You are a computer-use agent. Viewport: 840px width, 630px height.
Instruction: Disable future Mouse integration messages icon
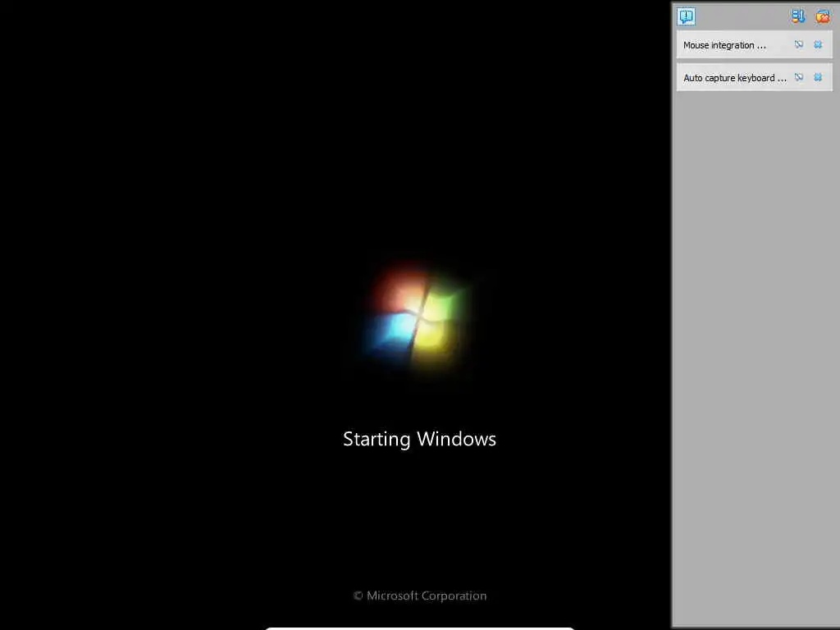tap(799, 44)
